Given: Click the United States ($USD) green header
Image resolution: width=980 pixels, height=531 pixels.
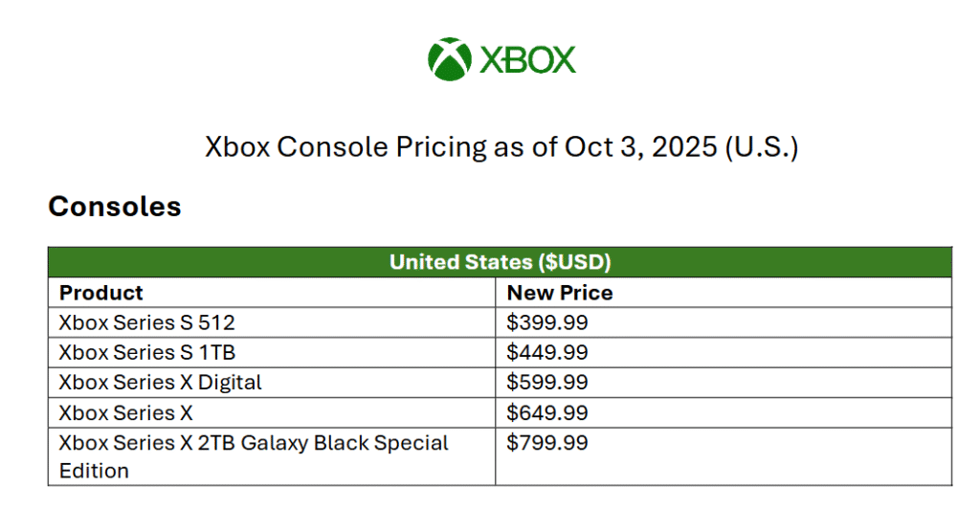Looking at the screenshot, I should click(x=500, y=262).
